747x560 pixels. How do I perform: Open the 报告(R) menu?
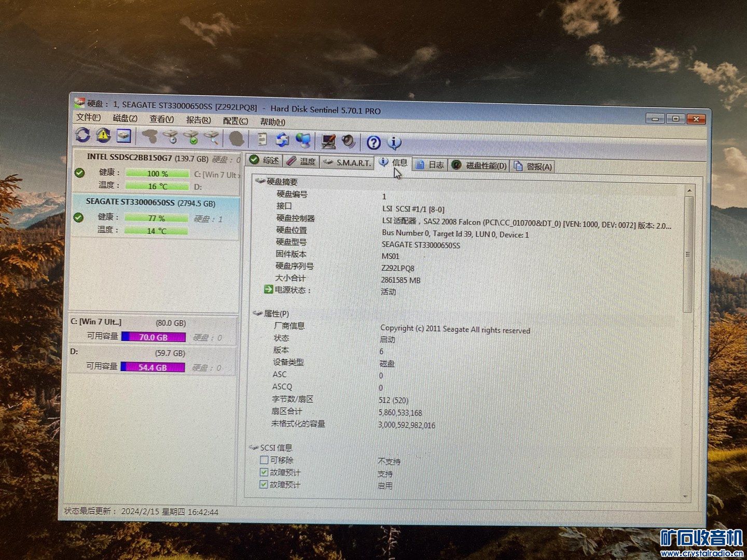(x=199, y=120)
